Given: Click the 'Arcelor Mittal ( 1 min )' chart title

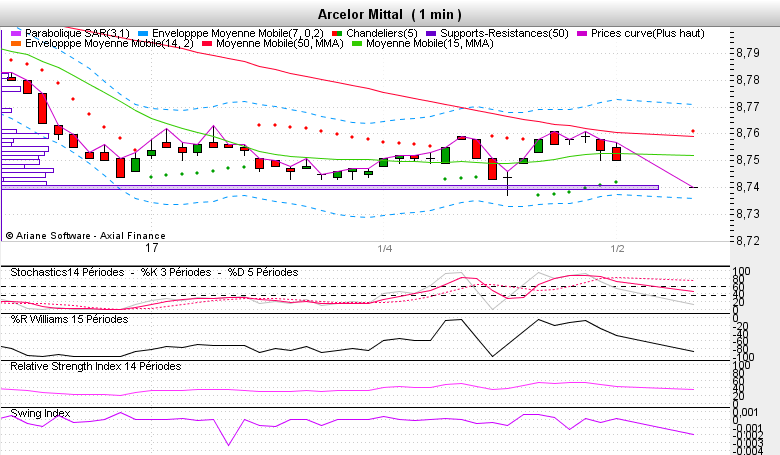Looking at the screenshot, I should [390, 14].
